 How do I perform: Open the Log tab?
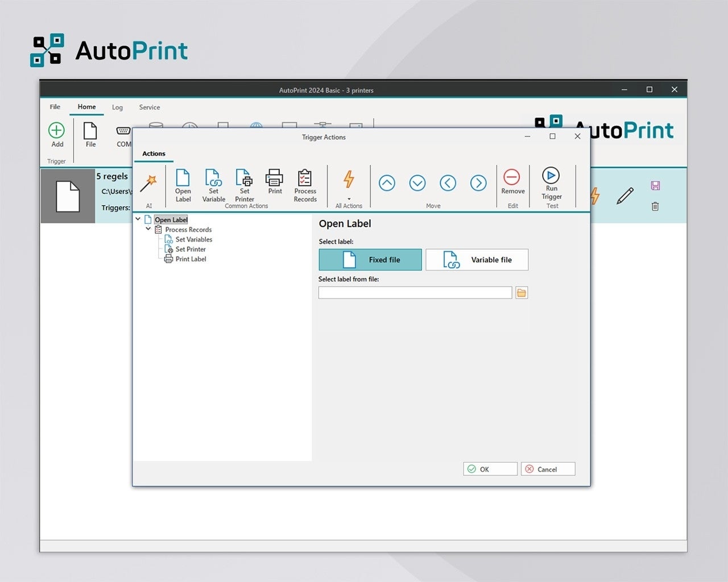coord(117,107)
